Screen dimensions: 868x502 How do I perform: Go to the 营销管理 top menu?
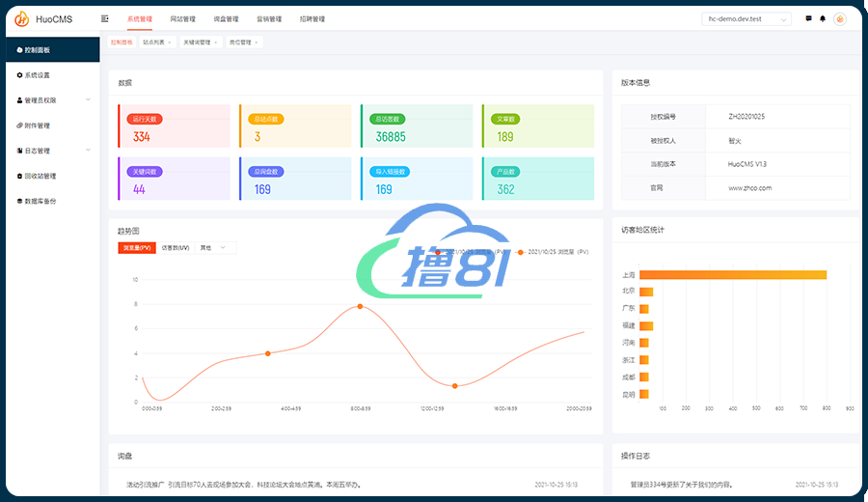269,18
